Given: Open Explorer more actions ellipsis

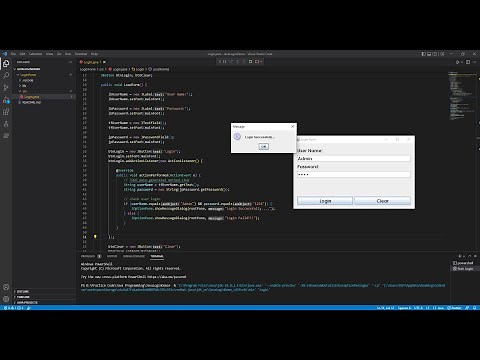Looking at the screenshot, I should tap(70, 62).
